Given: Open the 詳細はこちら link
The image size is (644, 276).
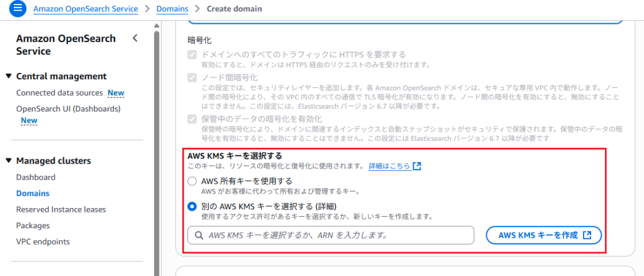Looking at the screenshot, I should tap(389, 167).
